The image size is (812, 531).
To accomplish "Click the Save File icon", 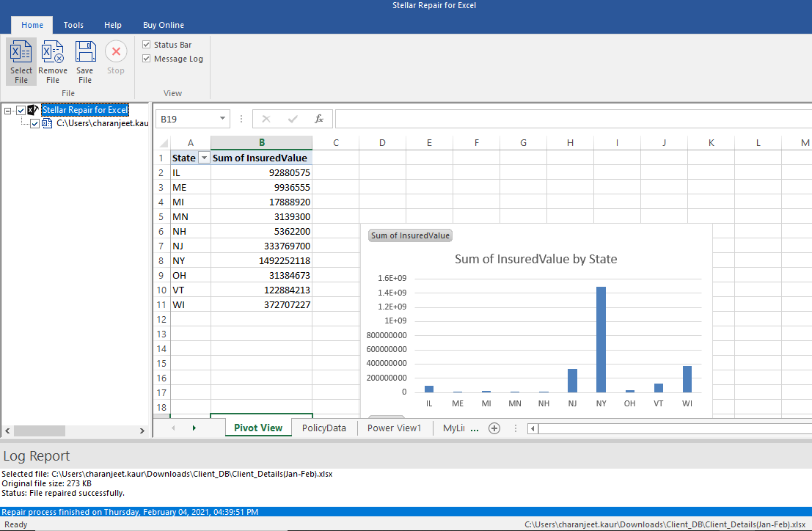I will pyautogui.click(x=85, y=52).
